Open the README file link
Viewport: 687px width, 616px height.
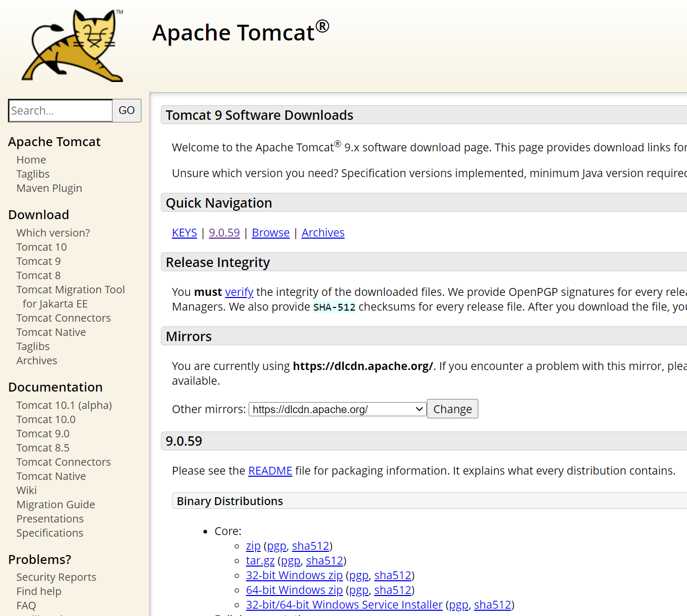[270, 471]
